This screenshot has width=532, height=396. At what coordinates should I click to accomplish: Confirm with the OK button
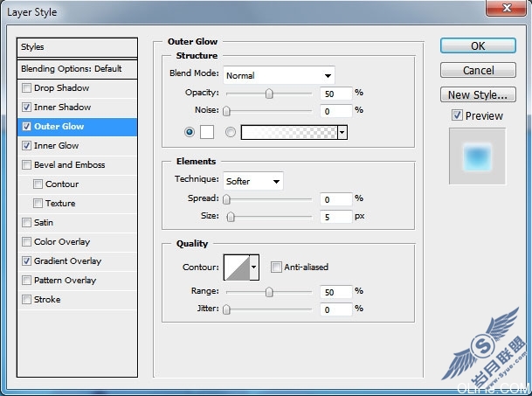(478, 45)
